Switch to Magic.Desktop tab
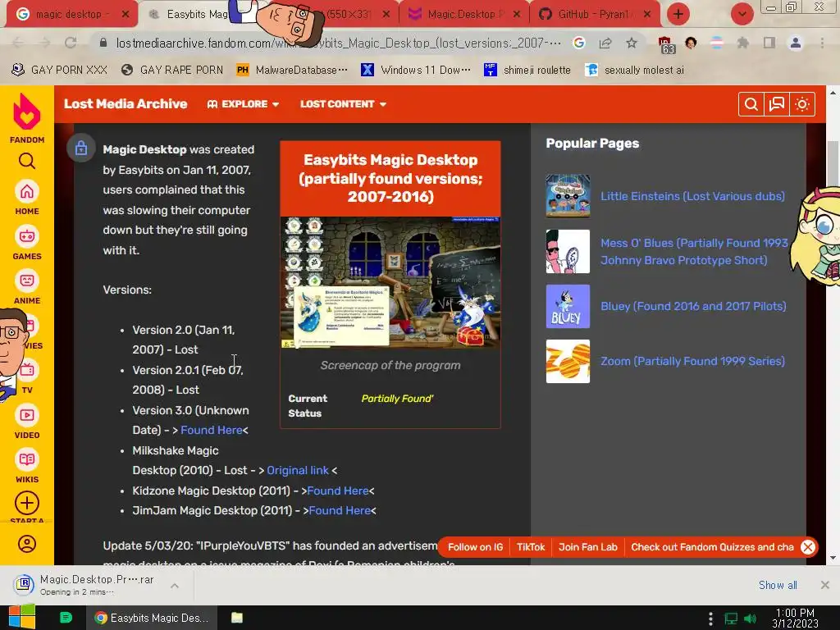 [464, 15]
